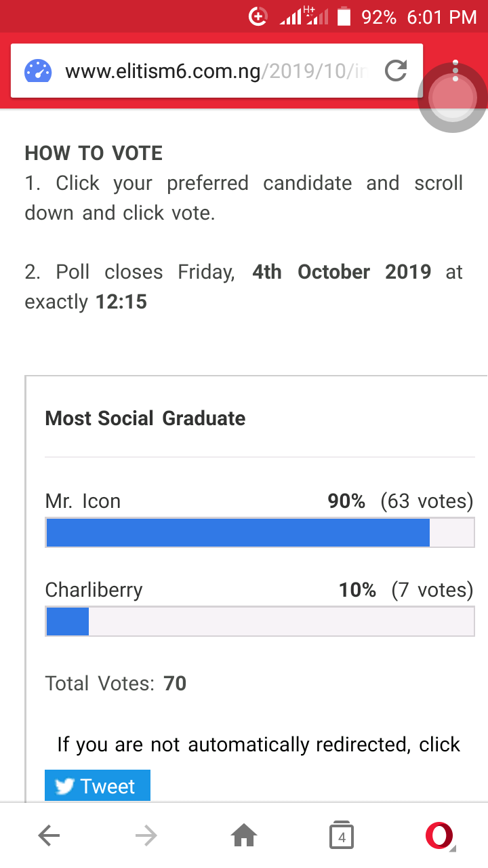Tap the battery status icon

pos(344,16)
